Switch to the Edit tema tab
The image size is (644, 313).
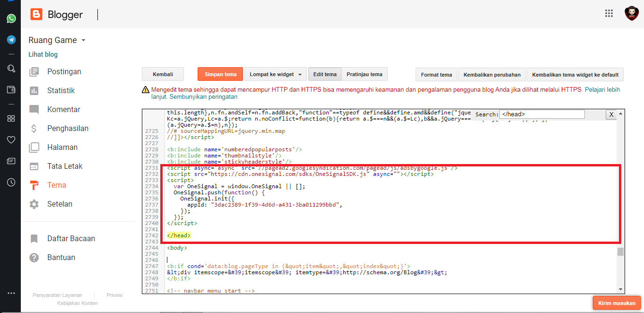325,74
